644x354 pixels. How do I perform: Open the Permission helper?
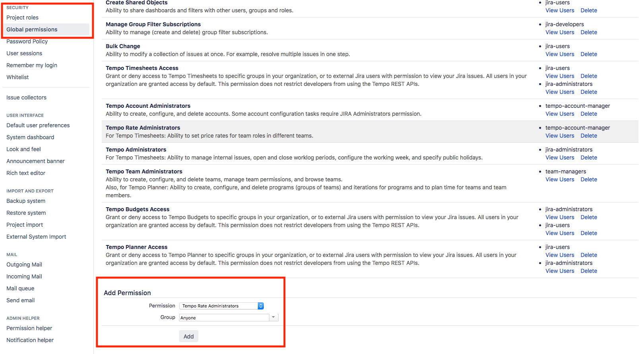pyautogui.click(x=29, y=328)
